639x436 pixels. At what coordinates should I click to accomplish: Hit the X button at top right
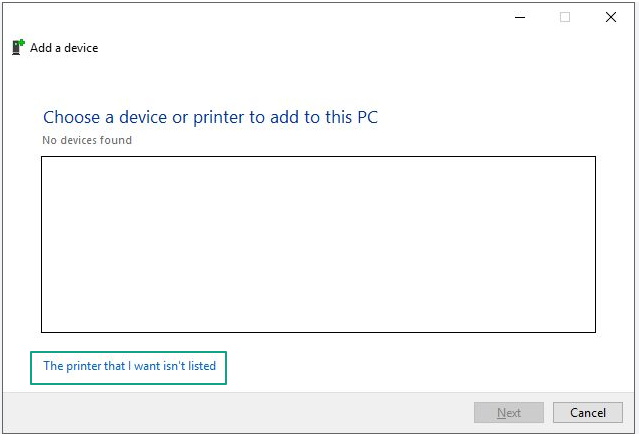(x=610, y=17)
